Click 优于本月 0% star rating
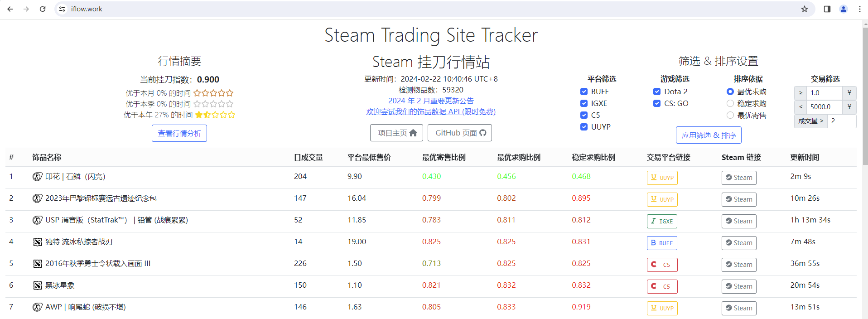This screenshot has width=868, height=319. click(x=213, y=93)
